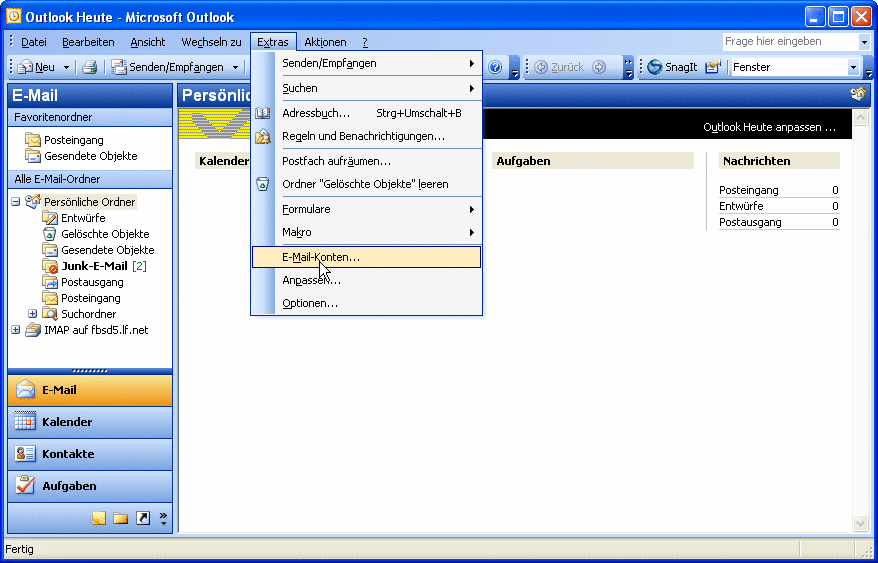Screen dimensions: 878x563
Task: Click the SnagIt capture-settings icon beside SnagIt
Action: [x=712, y=67]
